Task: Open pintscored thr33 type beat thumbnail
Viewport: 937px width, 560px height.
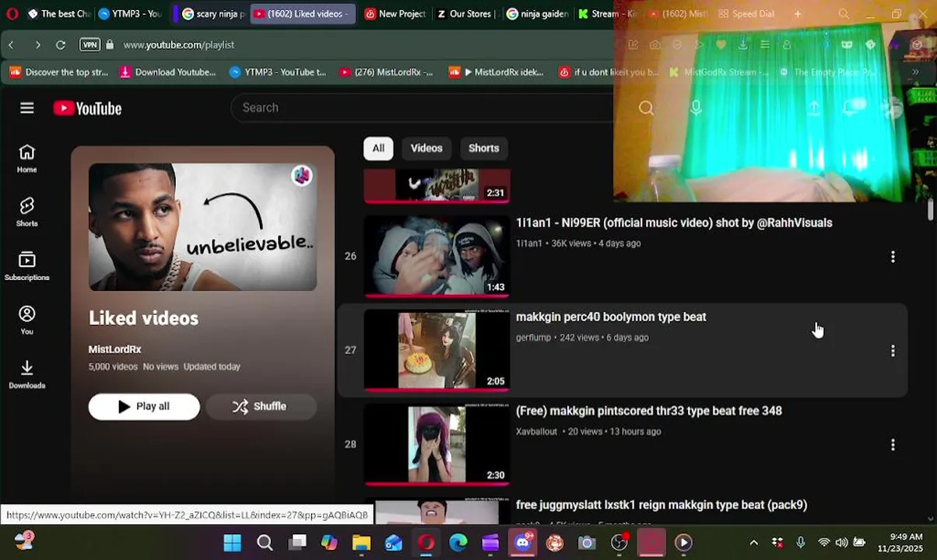Action: 437,445
